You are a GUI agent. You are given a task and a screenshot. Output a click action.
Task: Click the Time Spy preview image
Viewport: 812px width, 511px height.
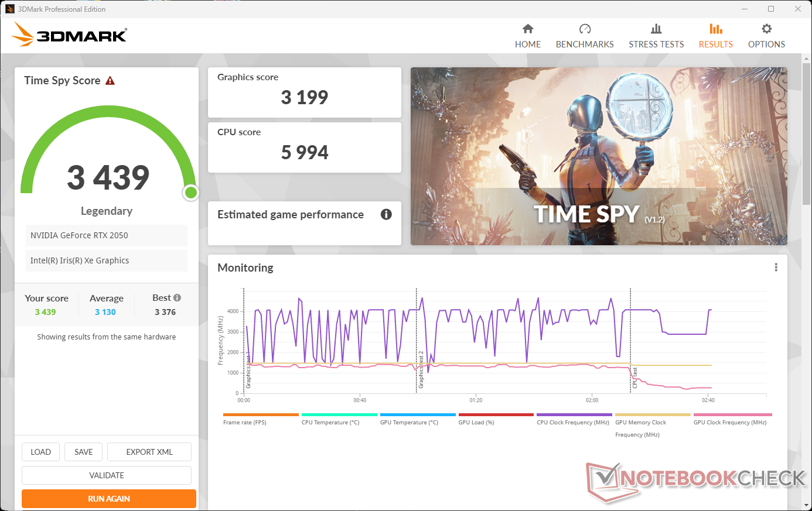click(598, 156)
